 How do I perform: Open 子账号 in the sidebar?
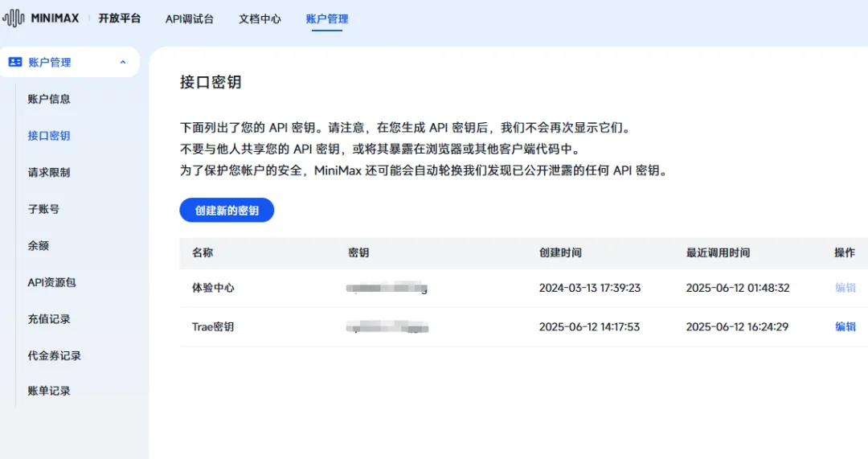tap(43, 209)
